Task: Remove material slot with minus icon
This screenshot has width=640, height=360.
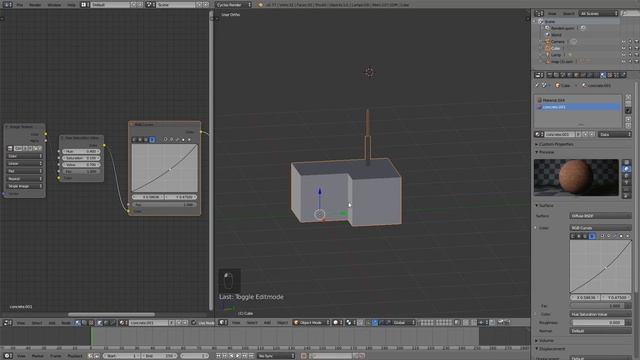Action: 628,104
